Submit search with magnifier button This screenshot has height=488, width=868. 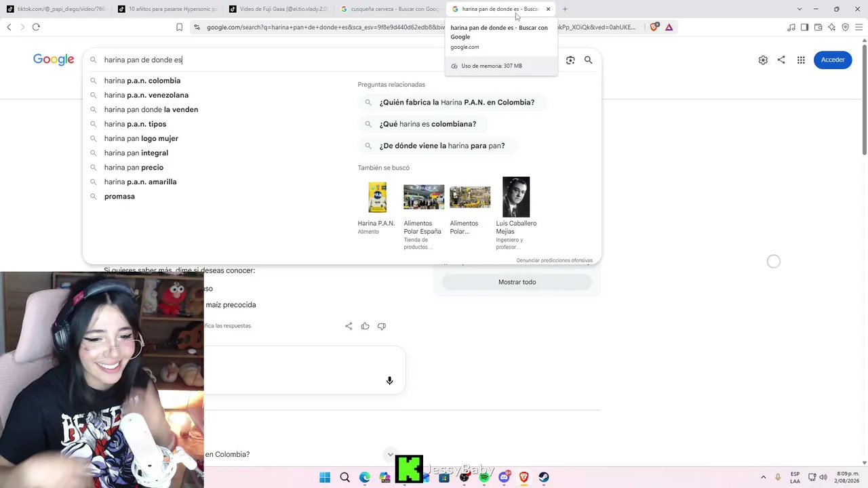[x=588, y=60]
